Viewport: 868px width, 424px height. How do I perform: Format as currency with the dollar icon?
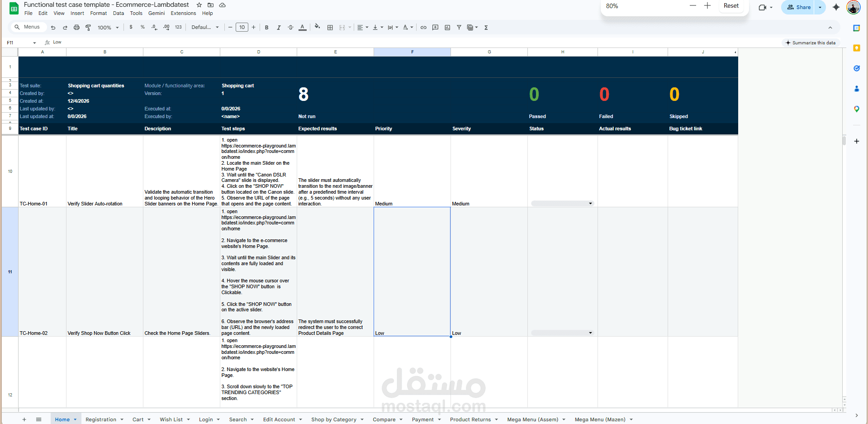(131, 27)
